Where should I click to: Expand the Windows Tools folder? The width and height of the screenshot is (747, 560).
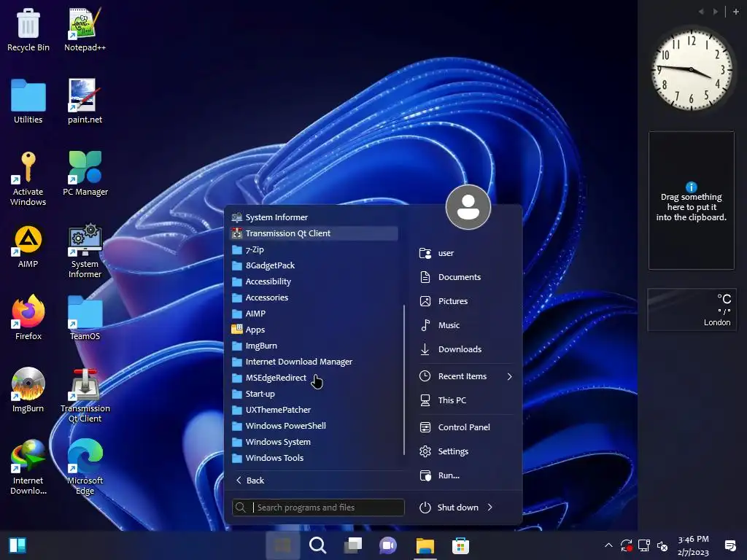pos(314,458)
